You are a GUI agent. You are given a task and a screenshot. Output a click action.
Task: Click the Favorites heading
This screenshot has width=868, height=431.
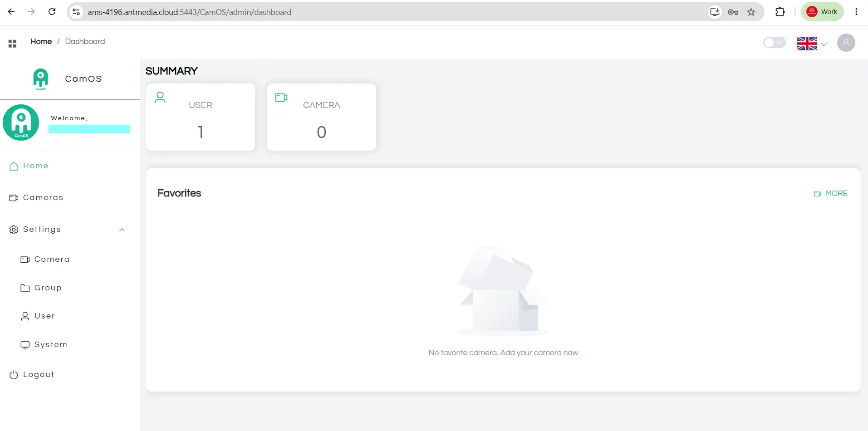(179, 193)
